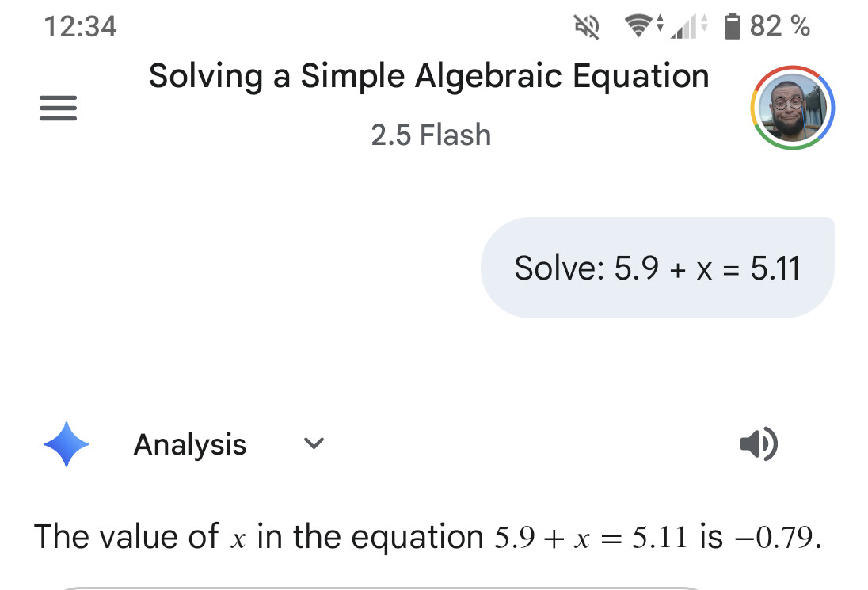Click the word "equation" in the response

tap(417, 538)
